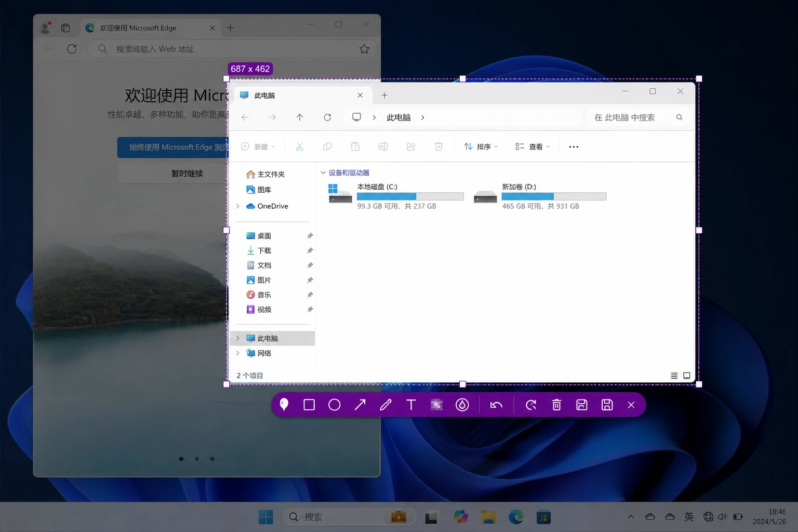Screen dimensions: 798x532
Task: Click the save icon beside the trash icon
Action: (x=582, y=405)
